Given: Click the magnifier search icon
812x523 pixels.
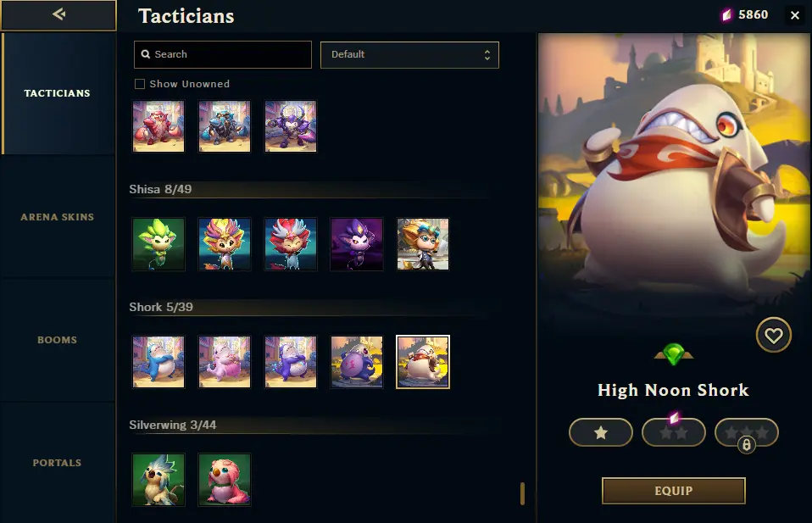Looking at the screenshot, I should tap(146, 54).
